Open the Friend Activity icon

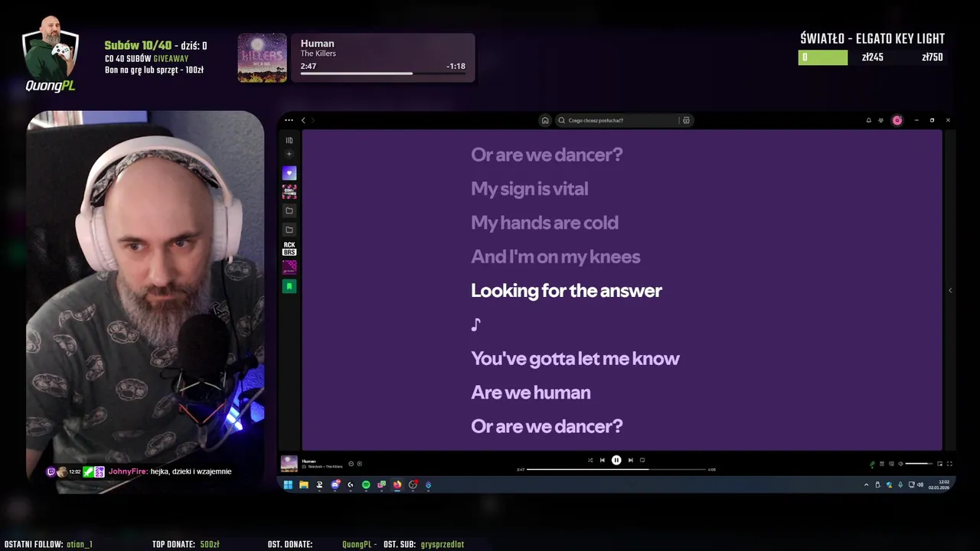(x=880, y=120)
